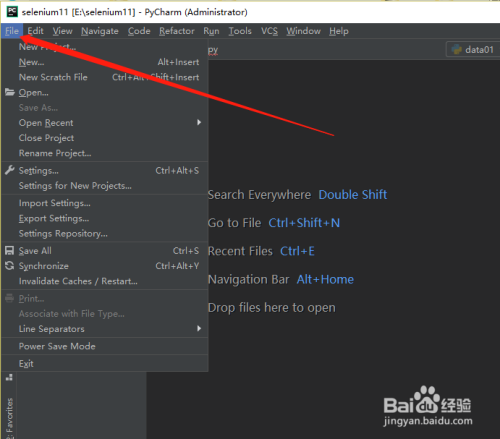
Task: Click the Save All disk icon
Action: pos(10,251)
